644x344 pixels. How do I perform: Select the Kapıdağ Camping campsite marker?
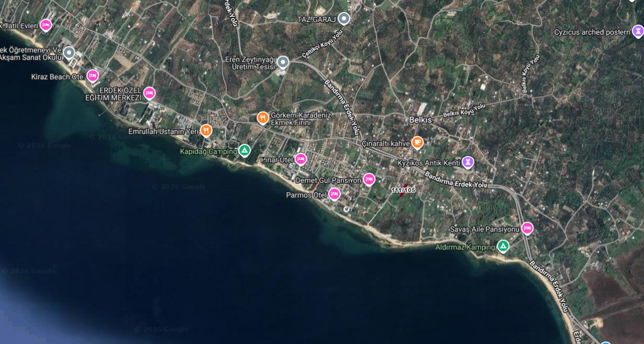pos(244,151)
